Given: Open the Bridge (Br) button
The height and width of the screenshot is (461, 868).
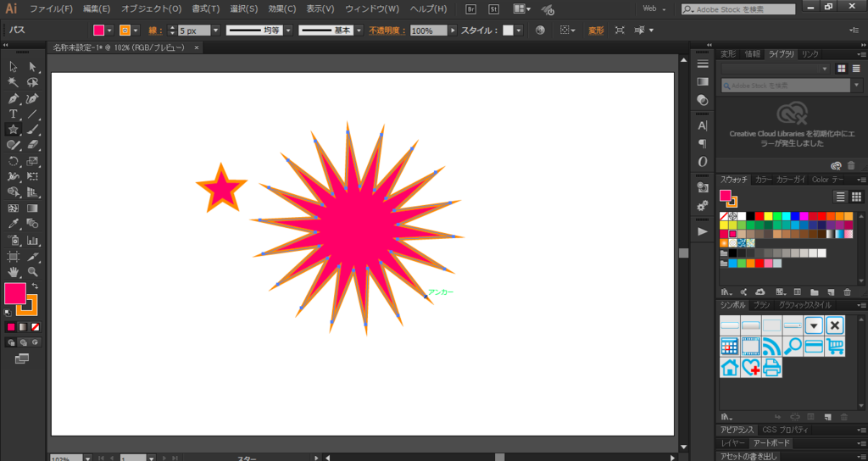Looking at the screenshot, I should click(x=471, y=8).
